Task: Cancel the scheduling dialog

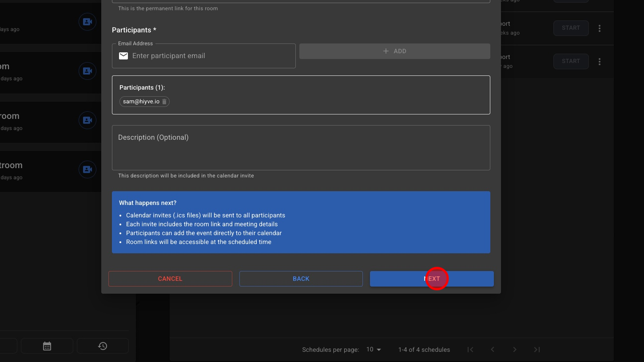Action: pyautogui.click(x=170, y=279)
